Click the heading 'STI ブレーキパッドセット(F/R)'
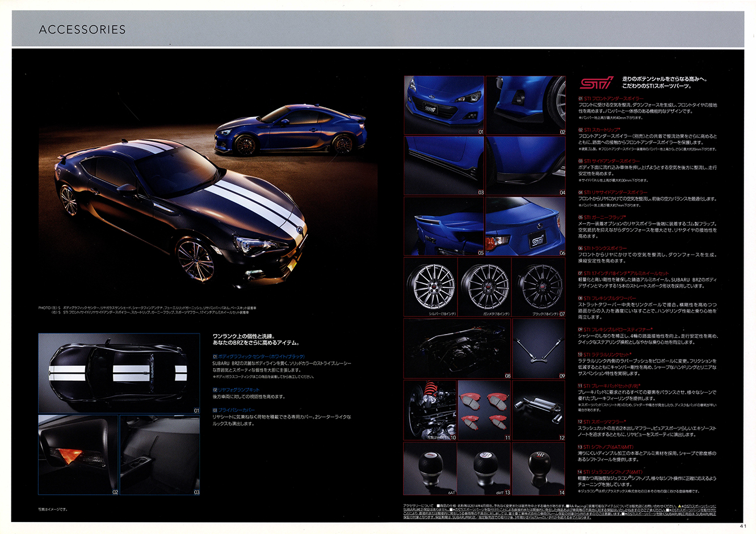The image size is (756, 534). coord(612,386)
